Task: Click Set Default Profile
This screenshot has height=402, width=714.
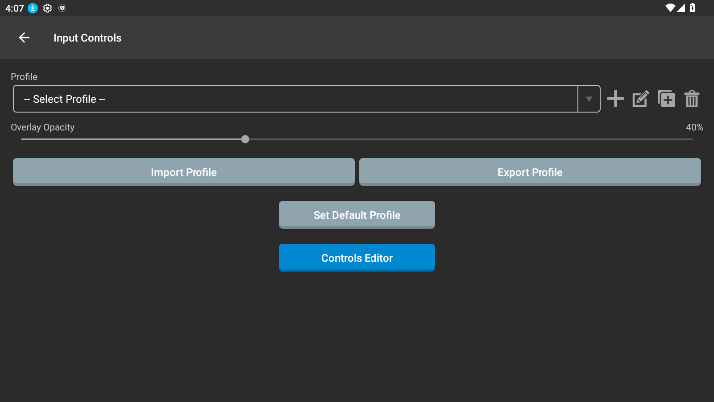Action: click(x=357, y=215)
